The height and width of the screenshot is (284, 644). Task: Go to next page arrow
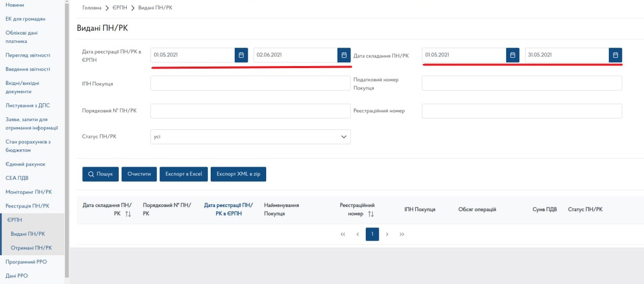coord(387,234)
